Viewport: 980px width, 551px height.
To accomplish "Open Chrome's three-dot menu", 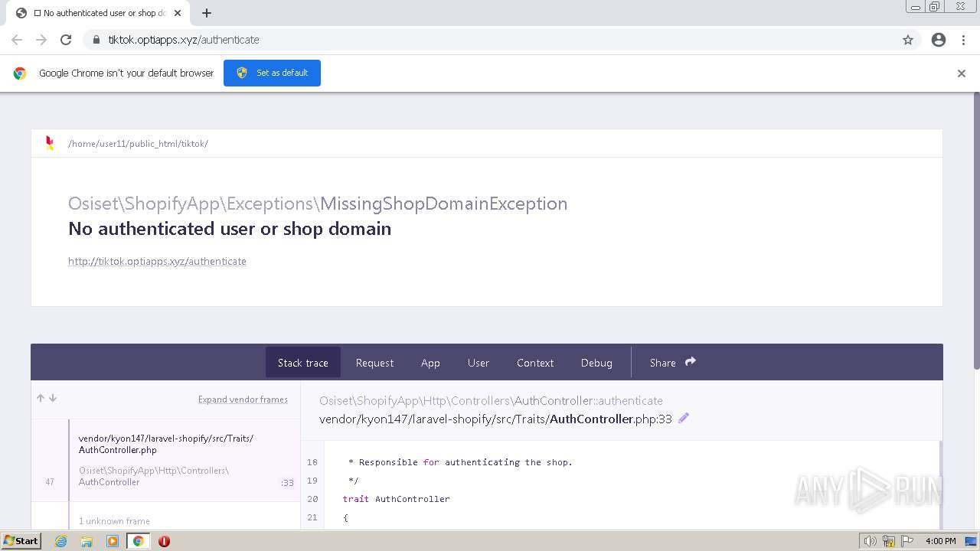I will [963, 40].
